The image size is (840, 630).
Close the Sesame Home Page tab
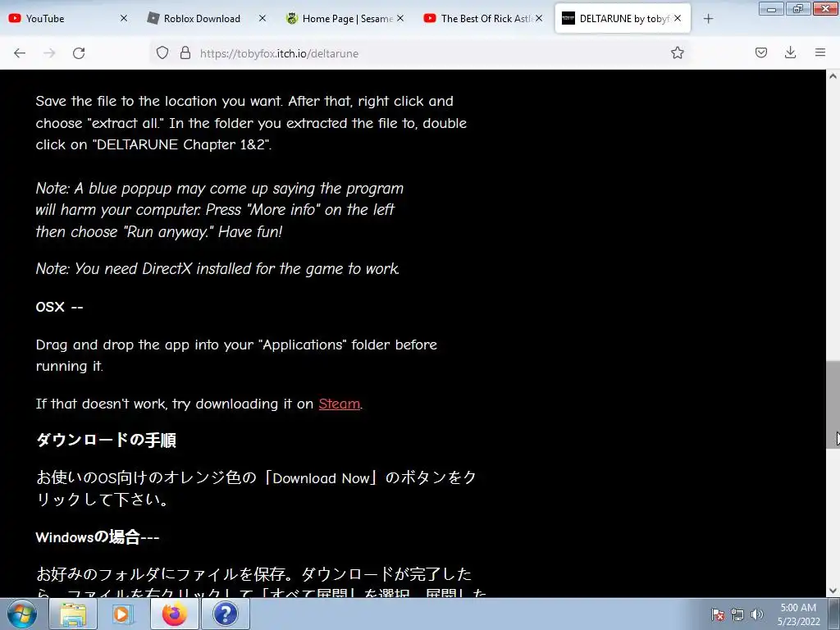click(400, 18)
